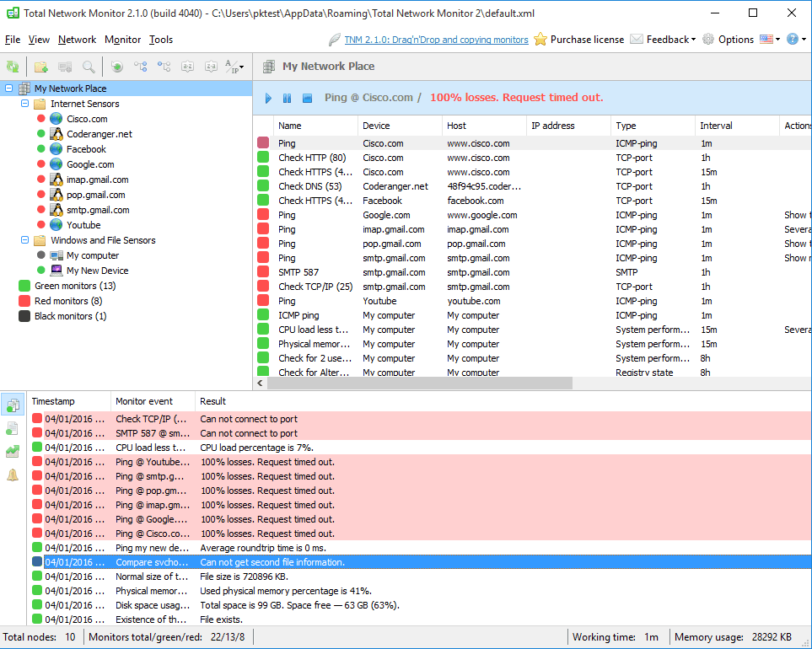Open TNM 2.1.0 Drag'n'Drop news link
The width and height of the screenshot is (812, 649).
click(436, 40)
